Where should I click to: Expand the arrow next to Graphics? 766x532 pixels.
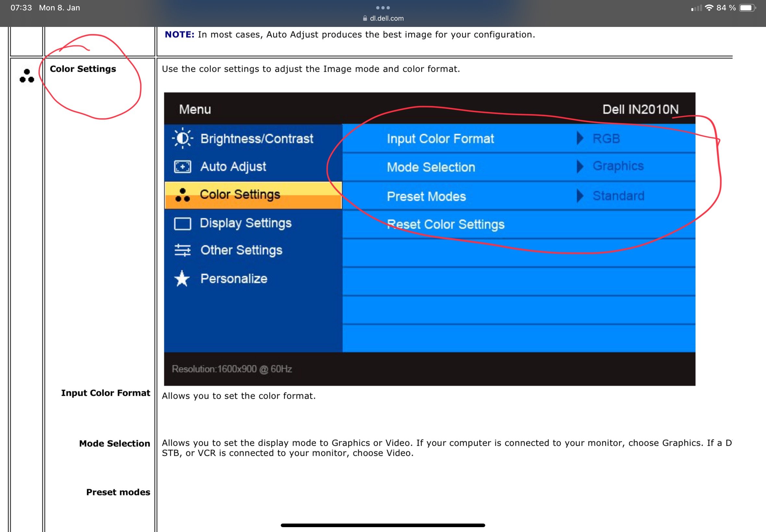(x=580, y=166)
